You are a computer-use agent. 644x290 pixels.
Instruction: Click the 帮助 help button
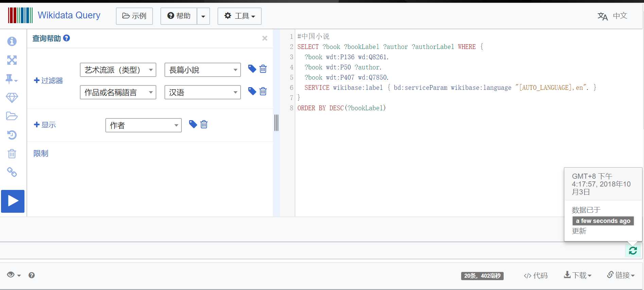179,16
